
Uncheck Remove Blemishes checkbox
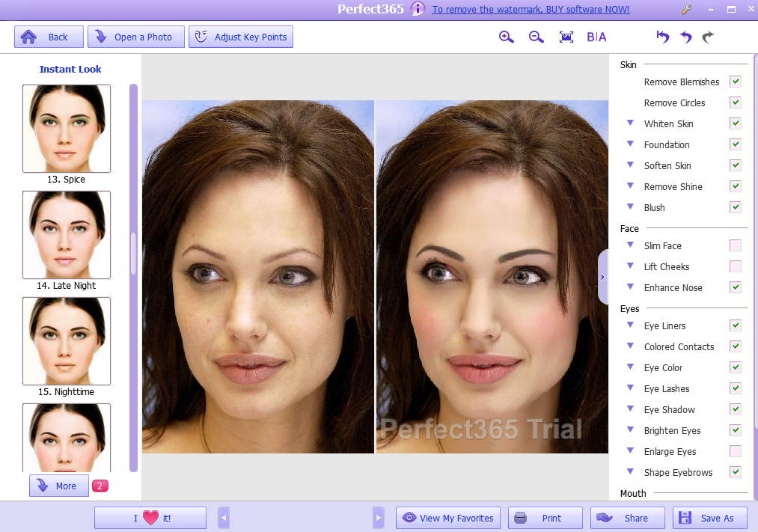[x=736, y=82]
